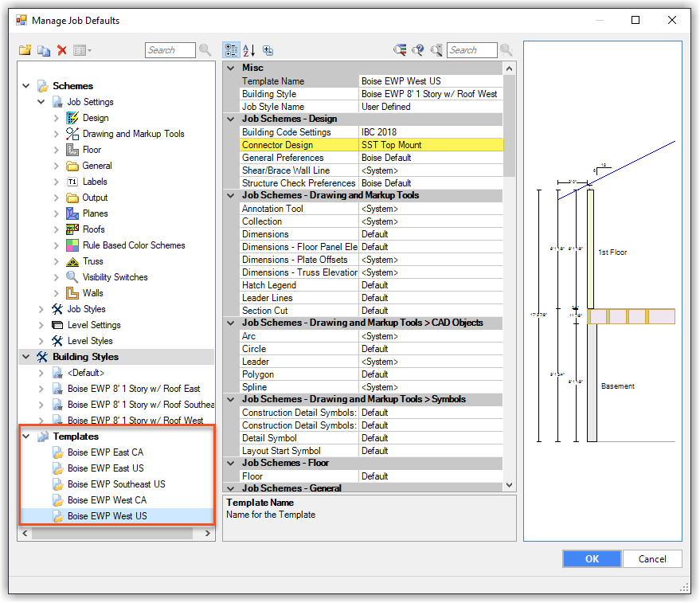The image size is (700, 603).
Task: Select the Labels scheme item
Action: coord(95,182)
